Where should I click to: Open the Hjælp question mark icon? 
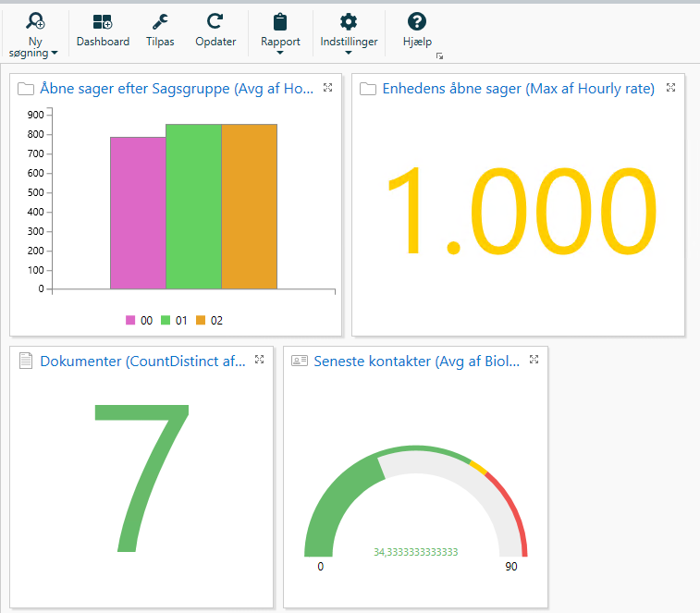pos(417,21)
